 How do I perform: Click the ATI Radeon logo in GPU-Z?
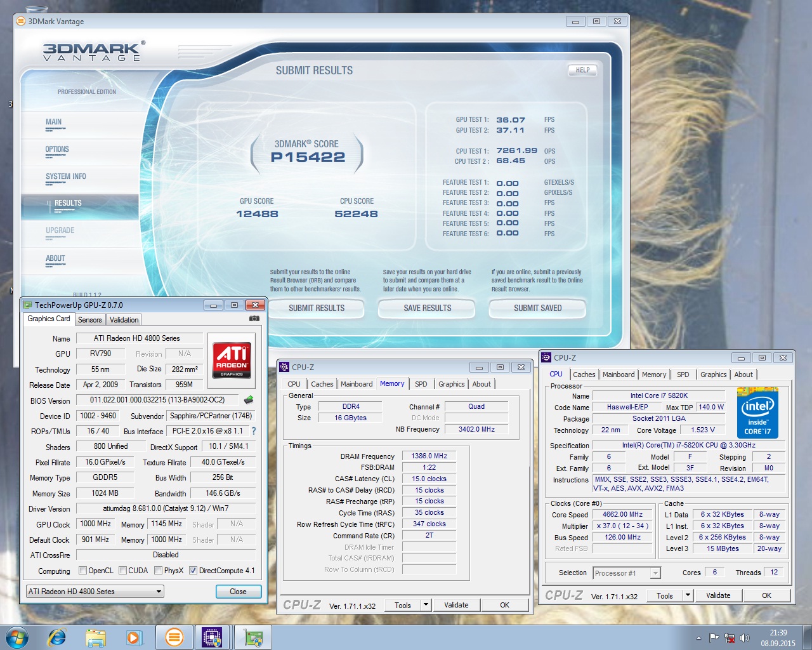point(232,360)
